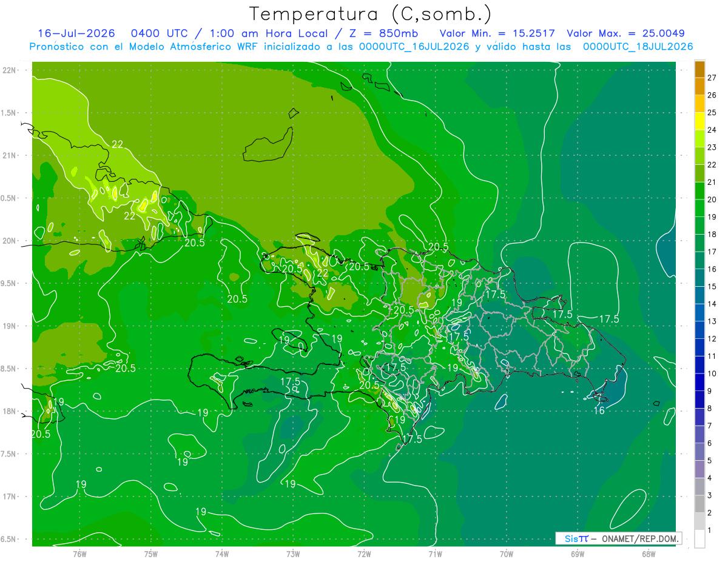
Task: Click the yellow swatch between 24 and 25
Action: pyautogui.click(x=700, y=121)
